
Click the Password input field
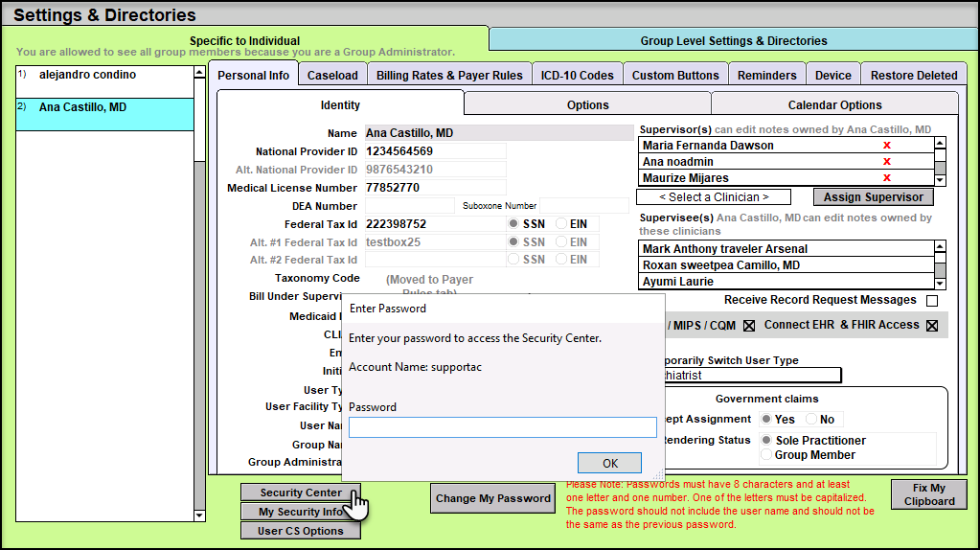click(502, 427)
